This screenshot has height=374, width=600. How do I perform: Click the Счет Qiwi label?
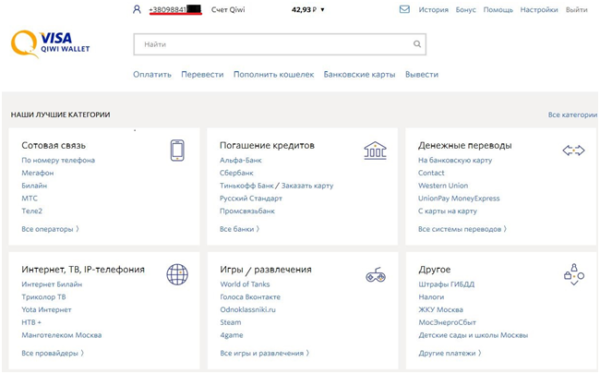[228, 10]
